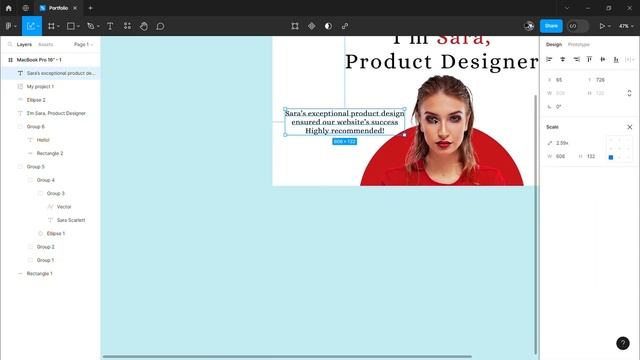Screen dimensions: 640x360
Task: Open the Scale tool dropdown arrow
Action: [x=38, y=26]
